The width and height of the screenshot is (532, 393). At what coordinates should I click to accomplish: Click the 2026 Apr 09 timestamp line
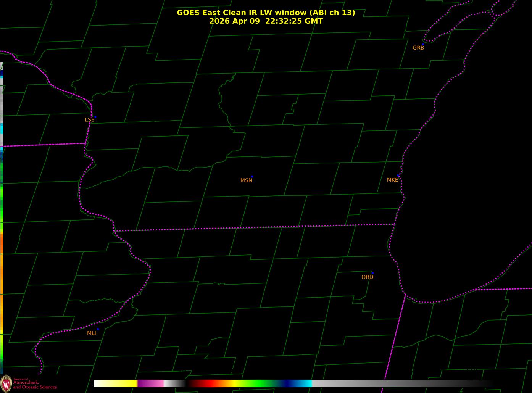pos(266,21)
